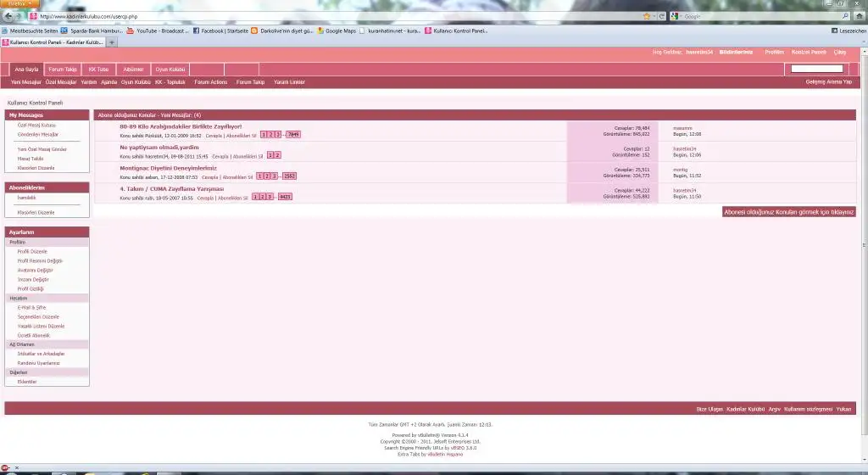Click the Profili Düzenle link in the sidebar
Image resolution: width=868 pixels, height=475 pixels.
[x=34, y=252]
